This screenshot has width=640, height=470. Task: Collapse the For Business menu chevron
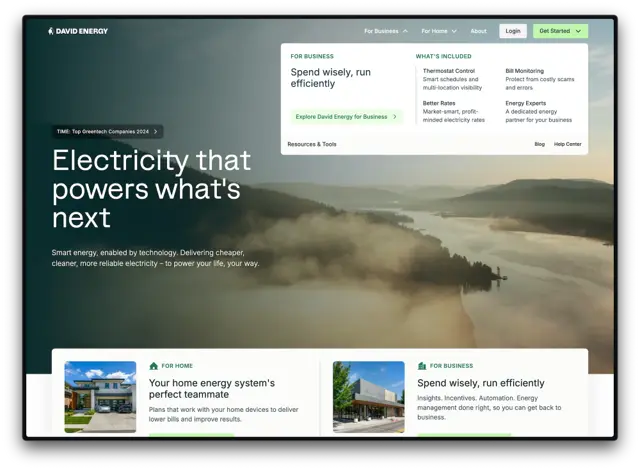[x=405, y=31]
